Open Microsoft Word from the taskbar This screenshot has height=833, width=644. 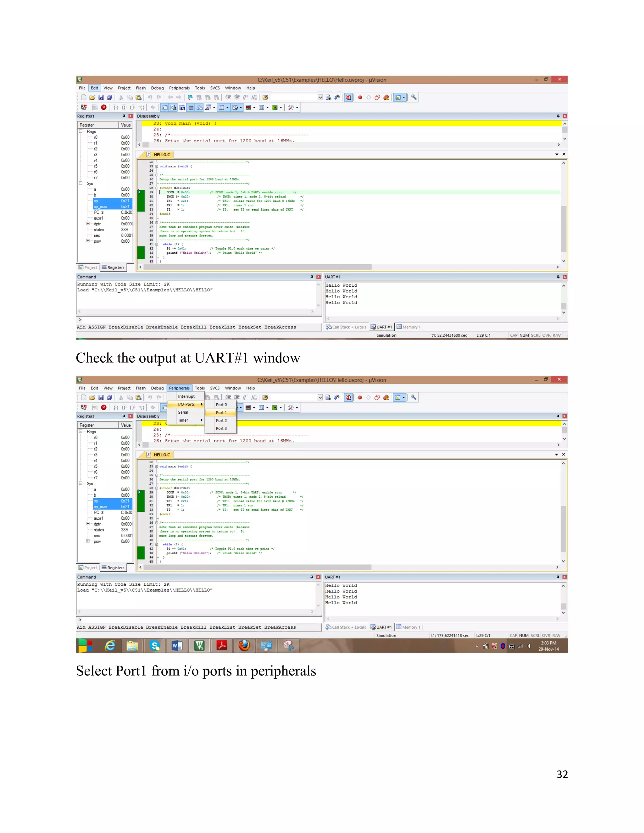(177, 646)
